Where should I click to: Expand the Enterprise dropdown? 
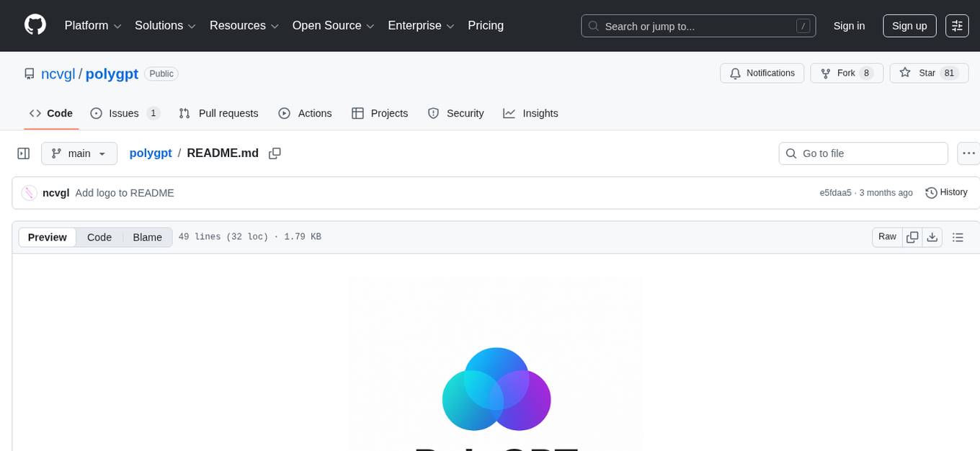point(421,25)
